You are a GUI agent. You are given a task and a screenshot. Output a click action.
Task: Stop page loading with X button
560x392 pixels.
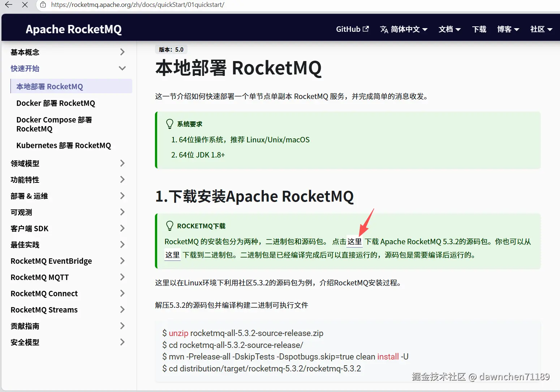tap(25, 5)
